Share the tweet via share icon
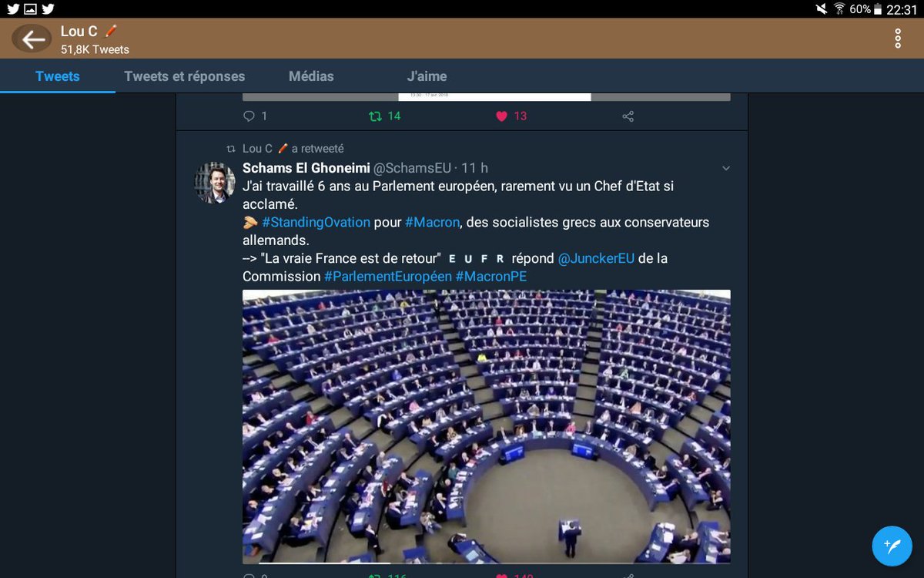This screenshot has height=578, width=924. [x=628, y=116]
